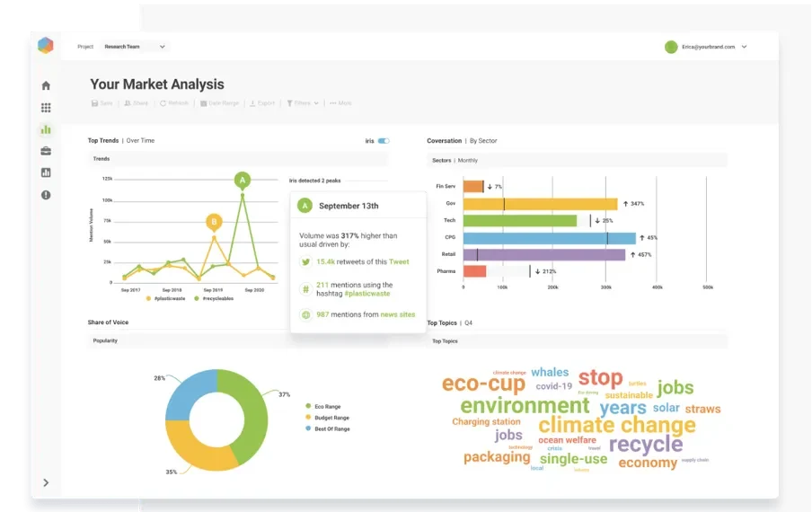Click Refresh in the toolbar
Screen dimensions: 812x512
[174, 103]
